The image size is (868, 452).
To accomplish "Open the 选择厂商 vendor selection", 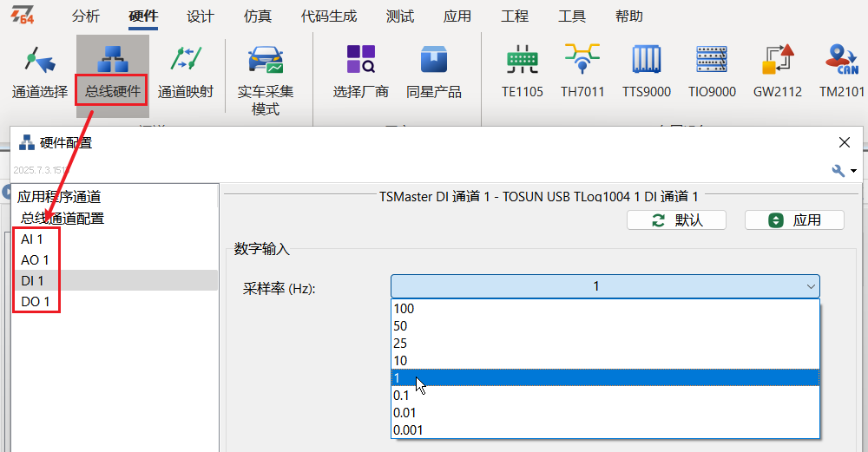I will click(x=361, y=72).
